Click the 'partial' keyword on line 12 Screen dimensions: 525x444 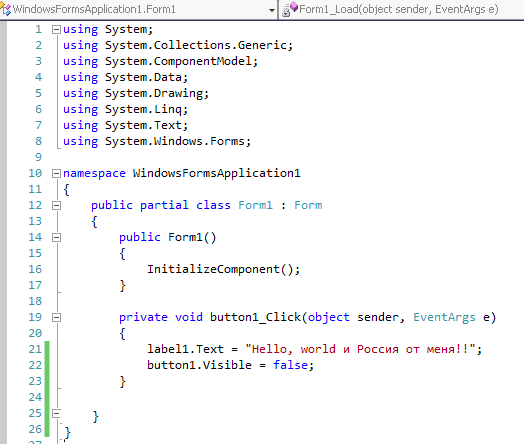click(x=164, y=205)
